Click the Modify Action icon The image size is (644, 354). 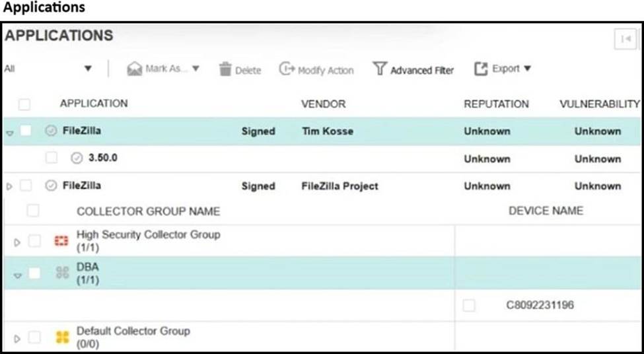click(x=286, y=69)
